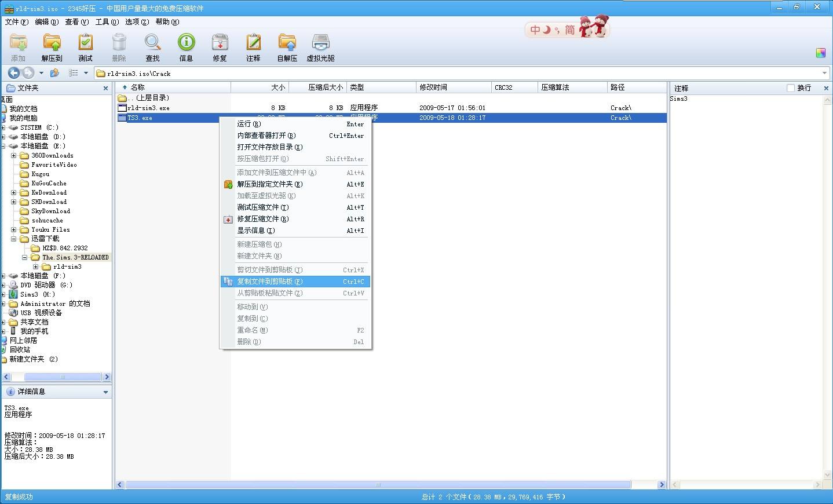
Task: Choose 打开文件存放目录 in the context menu
Action: click(x=295, y=147)
